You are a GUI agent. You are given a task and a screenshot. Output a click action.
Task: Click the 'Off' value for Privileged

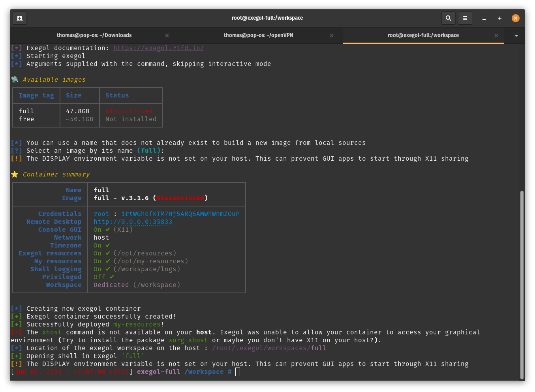tap(99, 277)
